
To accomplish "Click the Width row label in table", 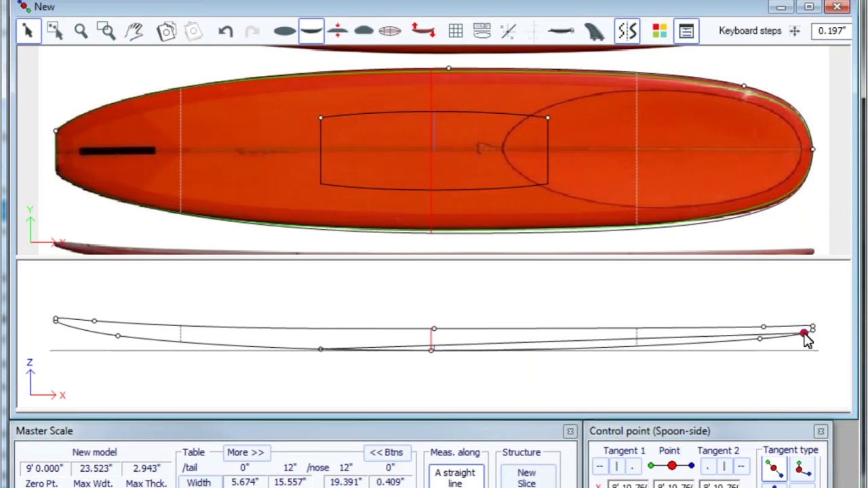I will [x=199, y=483].
